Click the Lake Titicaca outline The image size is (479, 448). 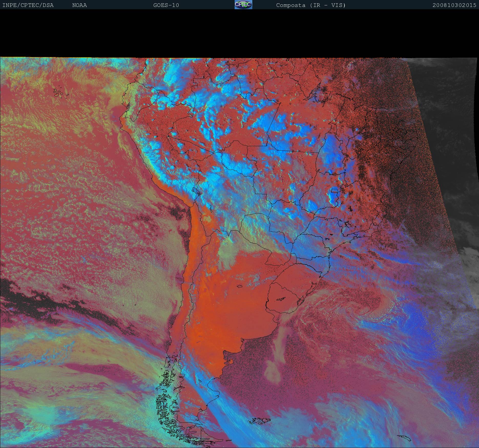point(196,191)
